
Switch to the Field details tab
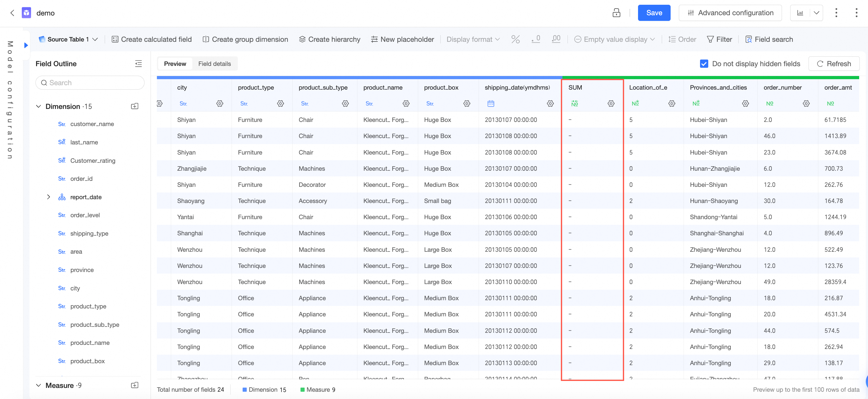(214, 64)
